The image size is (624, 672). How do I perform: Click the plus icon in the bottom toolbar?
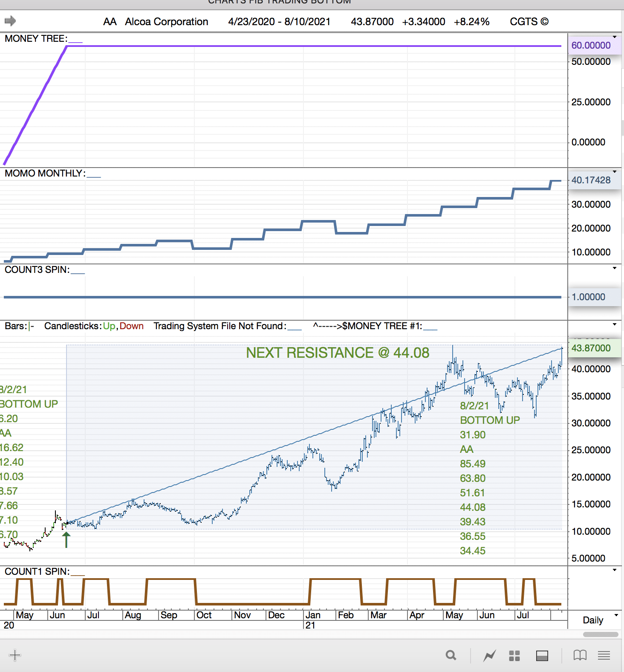[15, 655]
